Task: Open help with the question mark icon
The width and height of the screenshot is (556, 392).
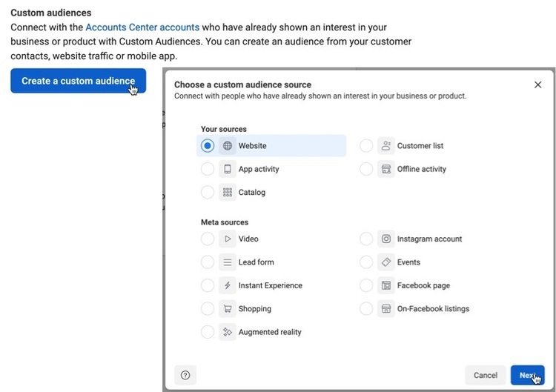Action: 185,375
